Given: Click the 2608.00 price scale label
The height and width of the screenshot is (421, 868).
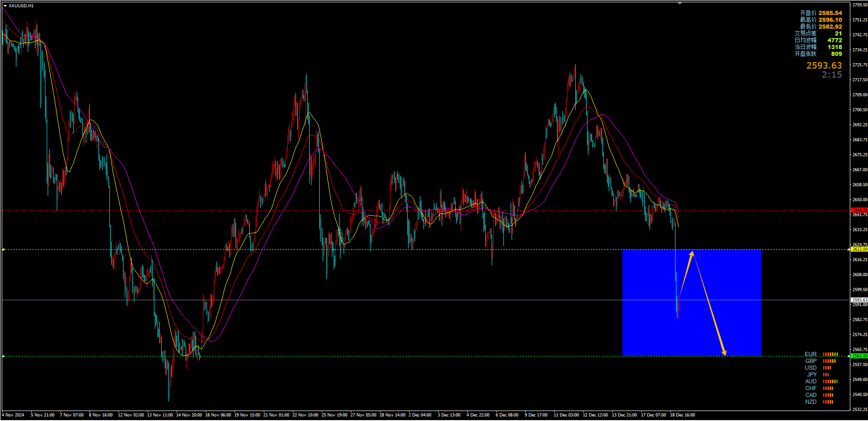Looking at the screenshot, I should point(860,275).
